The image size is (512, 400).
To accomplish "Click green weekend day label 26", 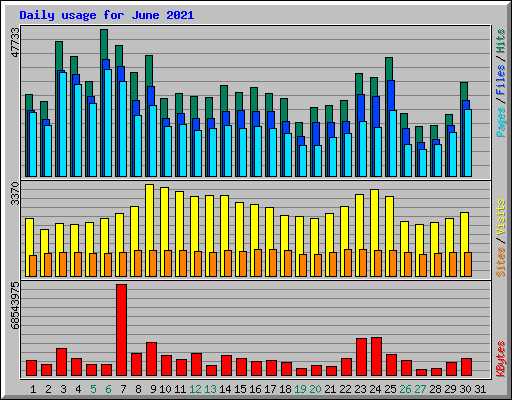I will 405,389.
